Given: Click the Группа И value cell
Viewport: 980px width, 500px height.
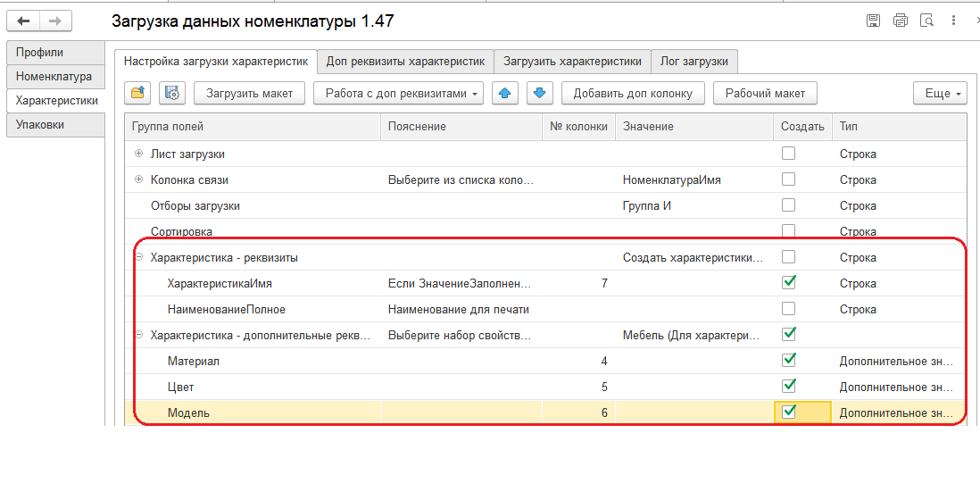Looking at the screenshot, I should [694, 205].
